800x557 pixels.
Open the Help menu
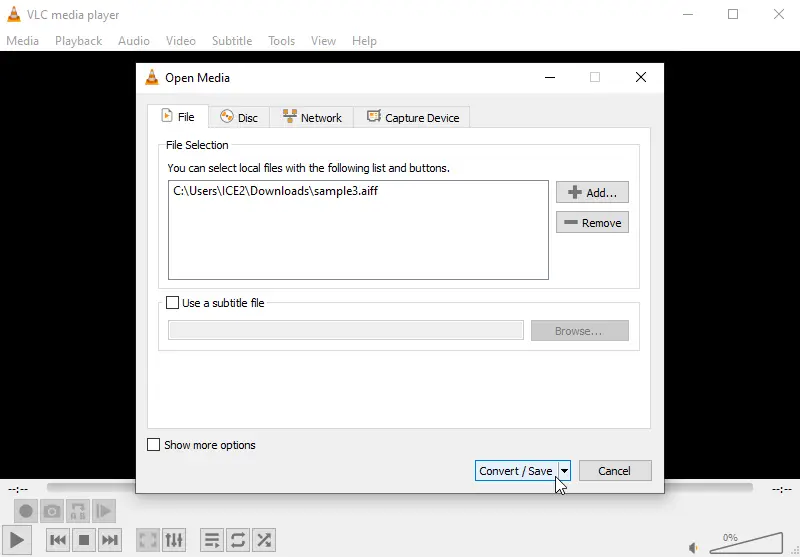364,41
